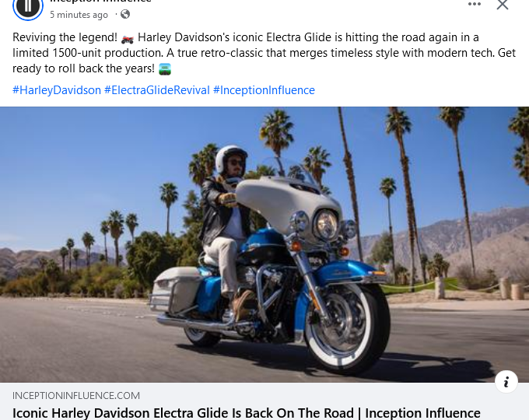Open the INCEPTIONINFLUENCE.COM domain link
The height and width of the screenshot is (420, 529).
pos(76,395)
